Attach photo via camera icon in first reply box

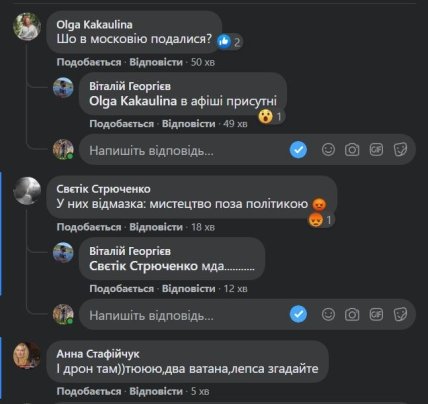pyautogui.click(x=352, y=150)
